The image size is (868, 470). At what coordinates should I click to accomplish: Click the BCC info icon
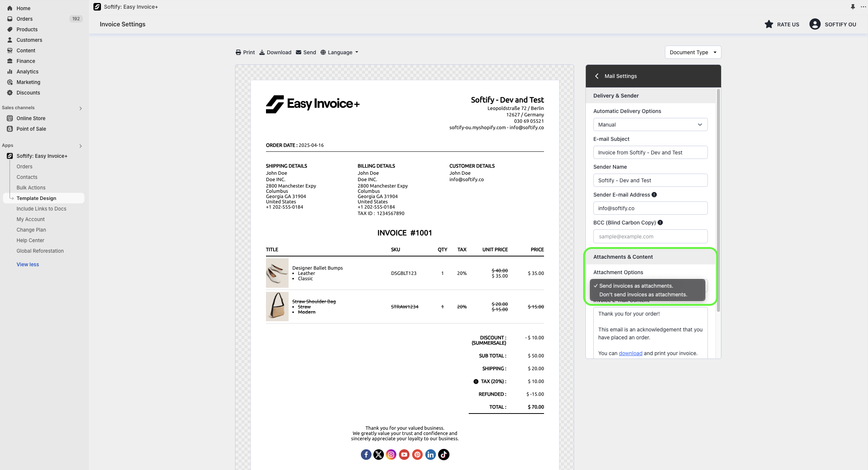(660, 223)
